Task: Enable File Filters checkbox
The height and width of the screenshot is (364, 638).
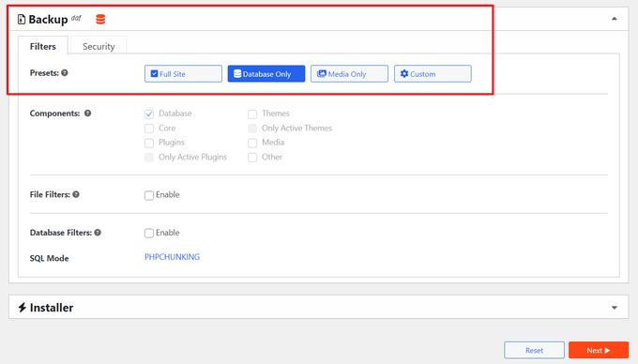Action: [149, 195]
